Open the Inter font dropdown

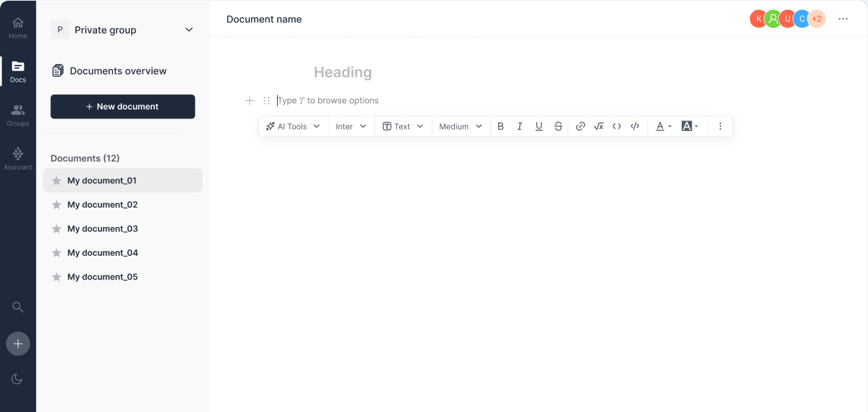tap(351, 126)
